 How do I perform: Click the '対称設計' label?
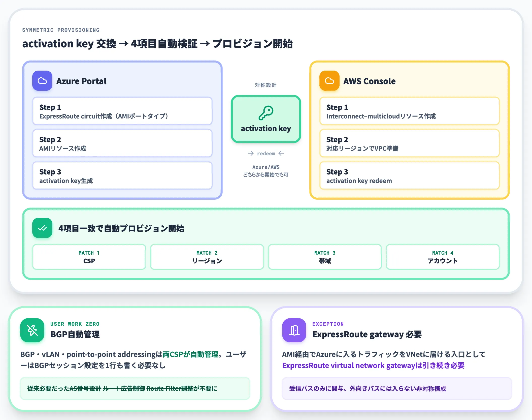click(266, 85)
